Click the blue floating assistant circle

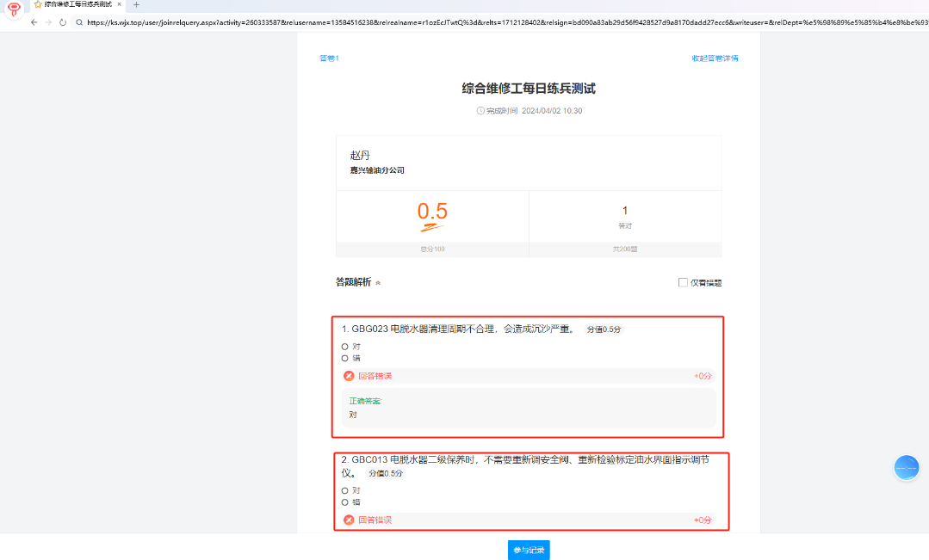(906, 467)
